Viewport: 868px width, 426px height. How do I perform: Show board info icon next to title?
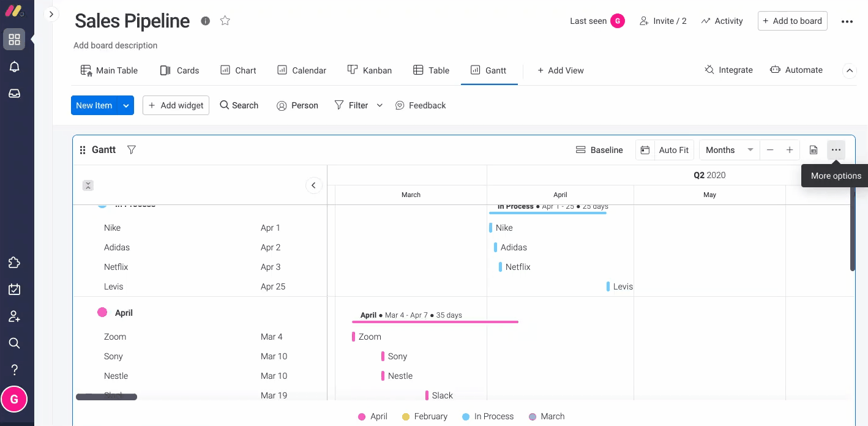tap(206, 21)
